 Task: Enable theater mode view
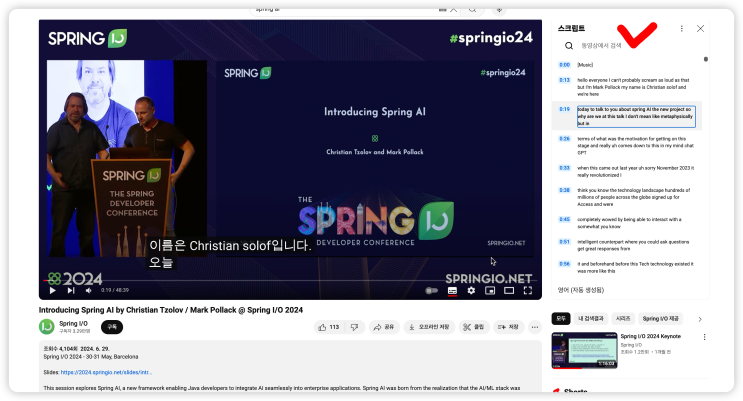pyautogui.click(x=509, y=291)
